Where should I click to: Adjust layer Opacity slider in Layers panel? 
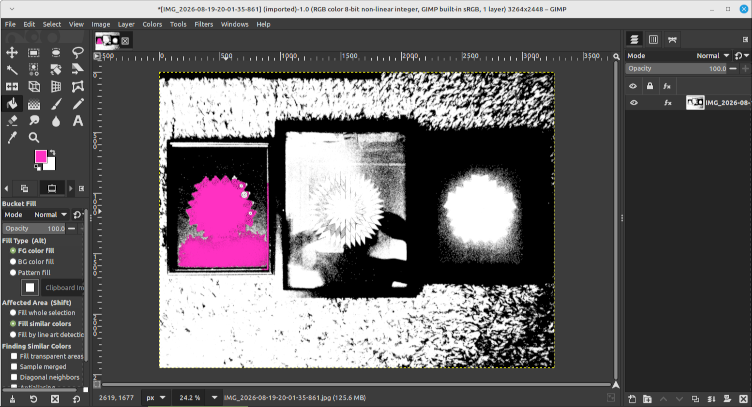tap(677, 69)
